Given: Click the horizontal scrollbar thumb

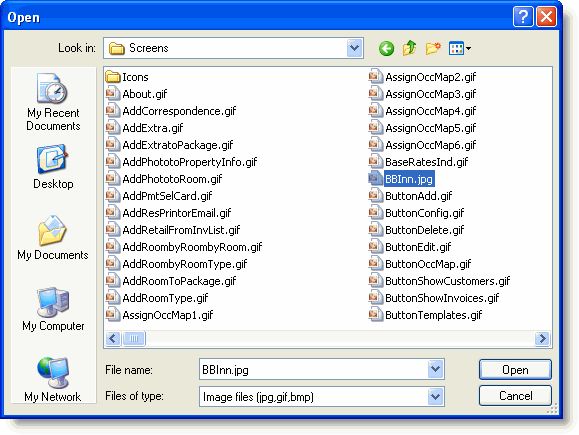Looking at the screenshot, I should coord(134,338).
